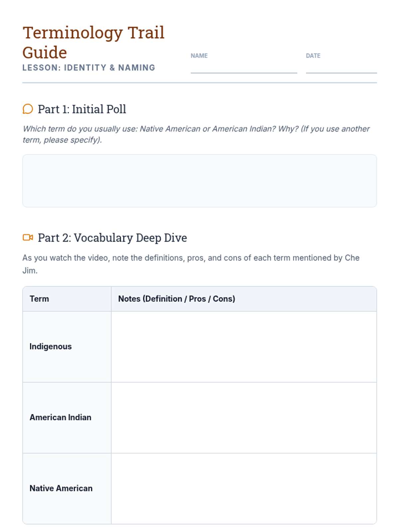Viewport: 399px width, 532px height.
Task: Select the American Indian term label
Action: tap(61, 417)
